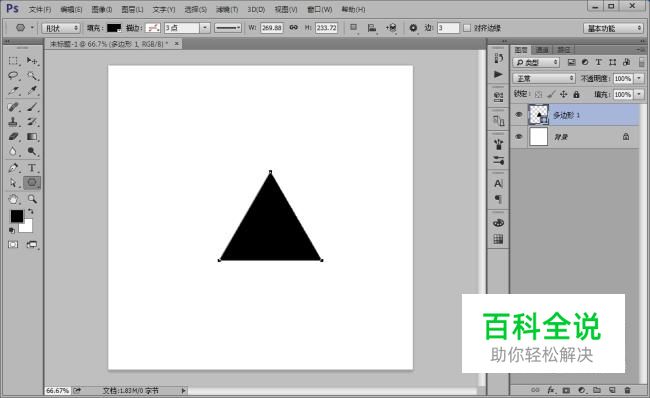Select the Hand tool

(13, 199)
